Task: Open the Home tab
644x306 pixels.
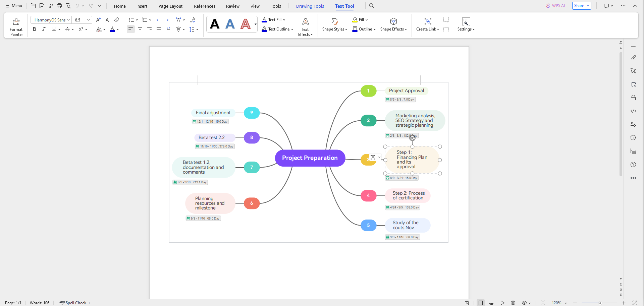Action: coord(120,6)
